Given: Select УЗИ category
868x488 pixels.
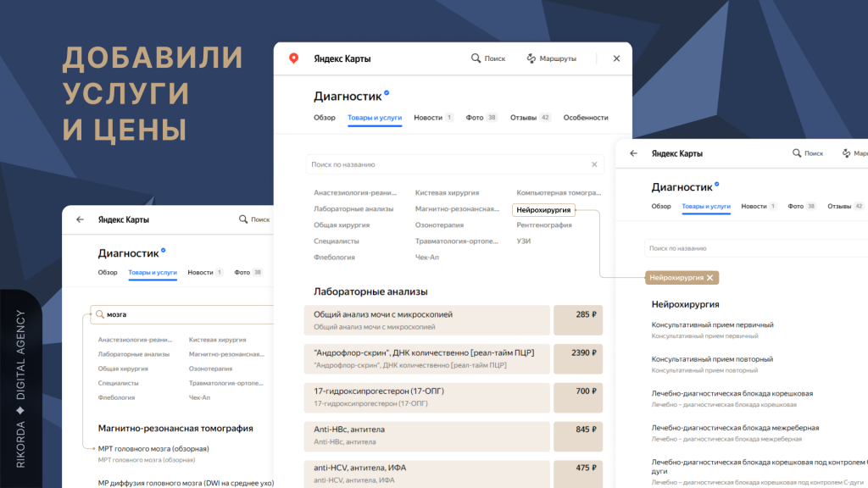Looking at the screenshot, I should [x=523, y=241].
